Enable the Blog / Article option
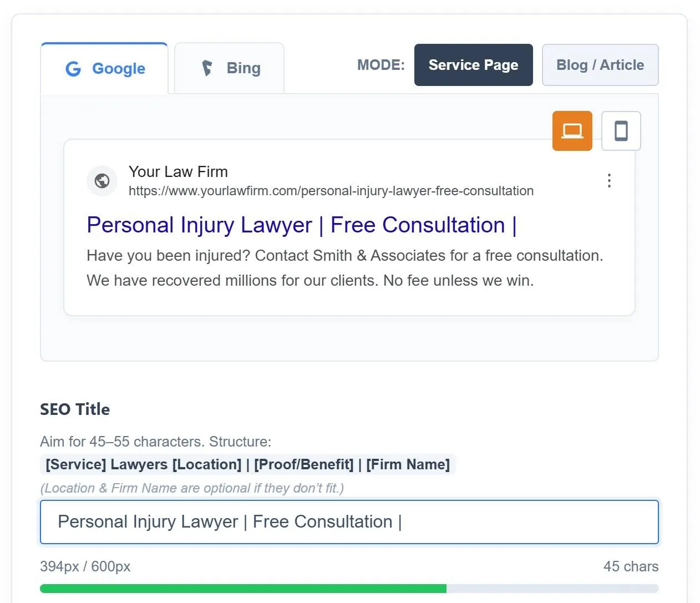The width and height of the screenshot is (700, 603). point(600,65)
